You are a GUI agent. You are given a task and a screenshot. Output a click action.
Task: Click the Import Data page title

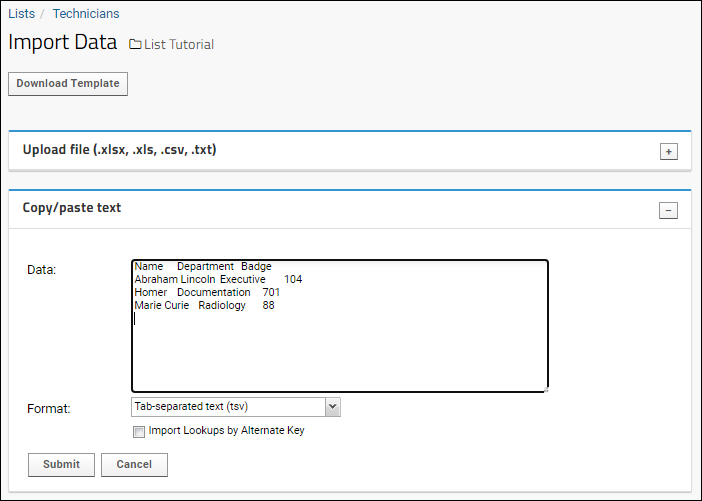click(x=63, y=42)
